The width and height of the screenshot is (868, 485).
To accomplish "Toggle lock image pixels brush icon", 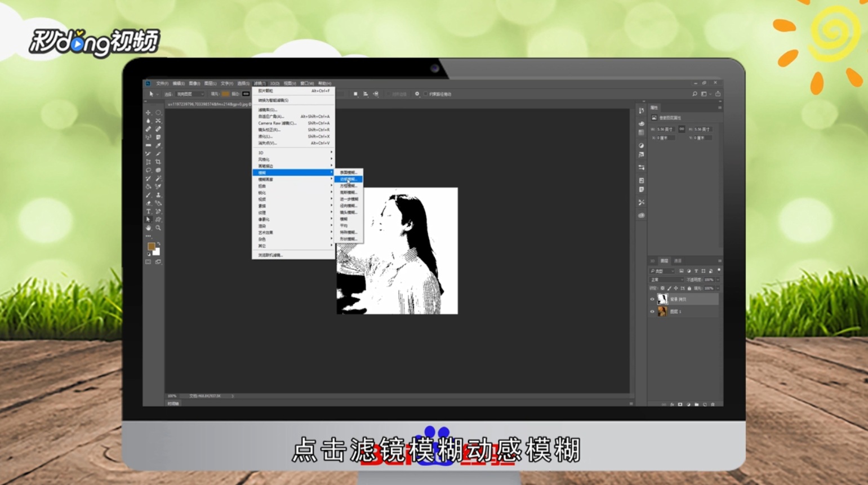I will pyautogui.click(x=669, y=288).
